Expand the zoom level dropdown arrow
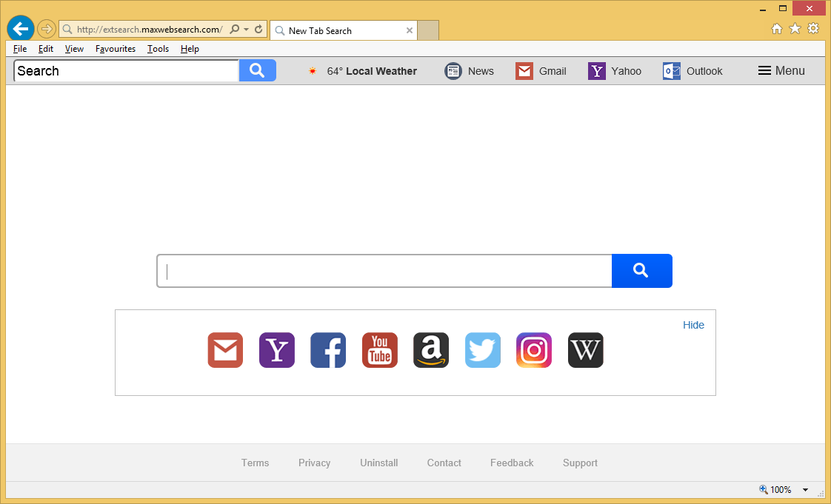Image resolution: width=831 pixels, height=504 pixels. tap(805, 490)
